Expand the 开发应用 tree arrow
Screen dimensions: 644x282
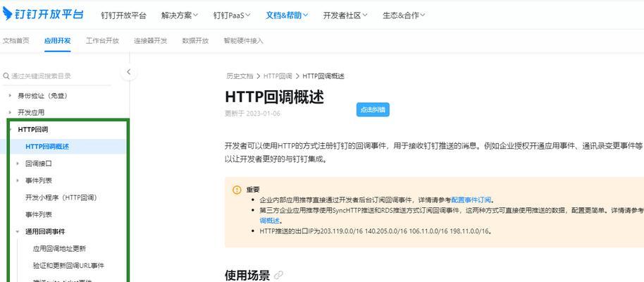tap(11, 112)
